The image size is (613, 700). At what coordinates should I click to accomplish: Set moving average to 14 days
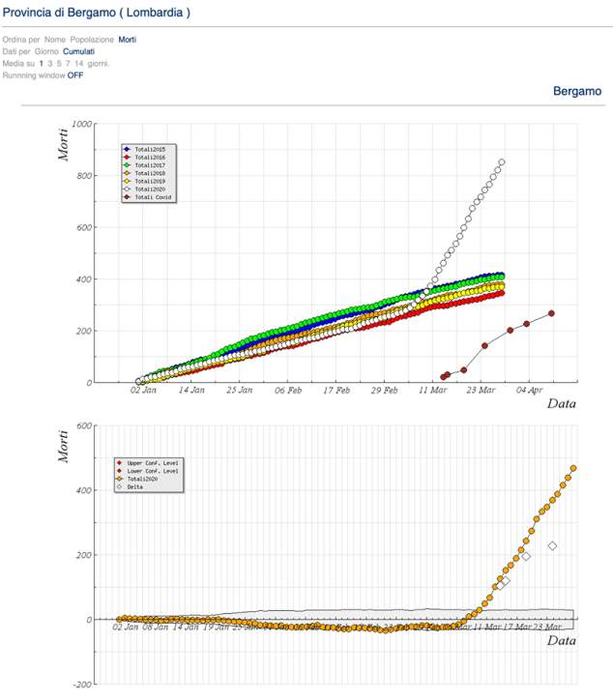(x=78, y=63)
